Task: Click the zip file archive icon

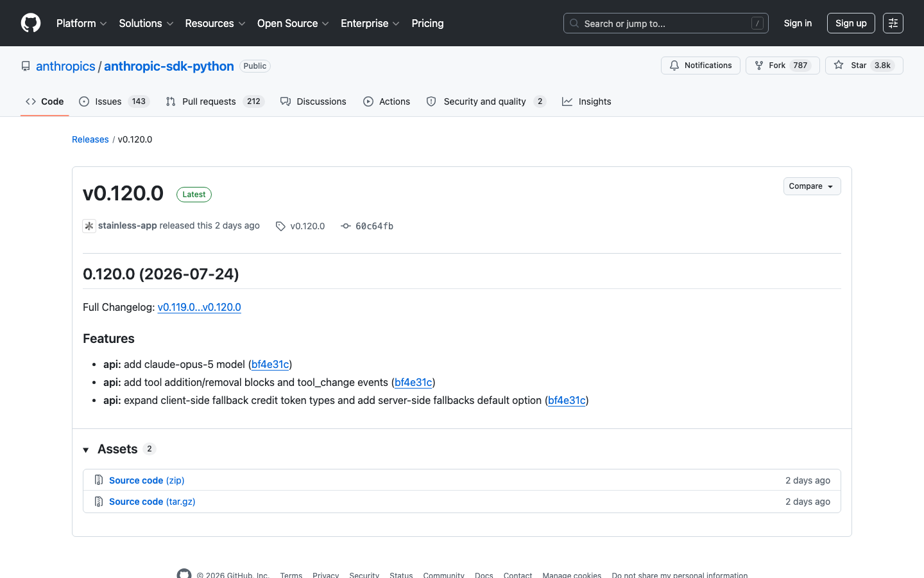Action: pos(99,480)
